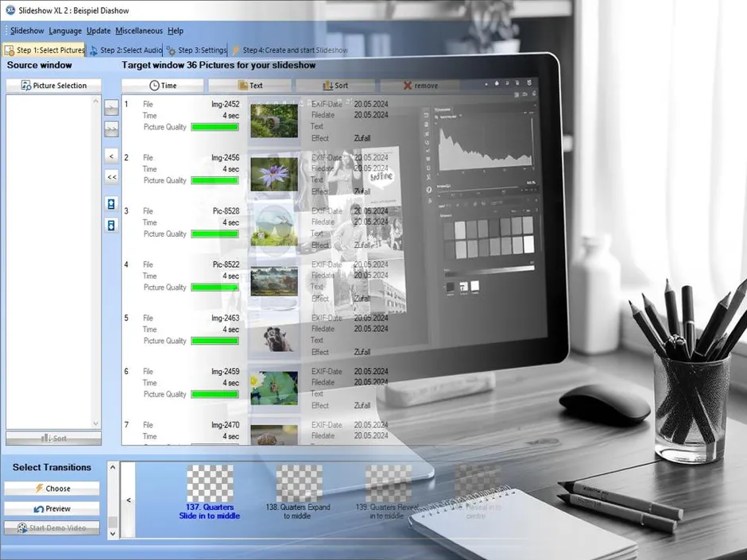Click the remove all pictures '<<' button
The image size is (747, 560).
click(111, 177)
